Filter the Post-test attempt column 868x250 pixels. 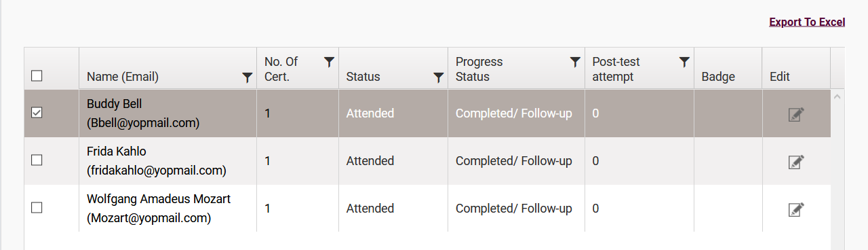pyautogui.click(x=684, y=62)
